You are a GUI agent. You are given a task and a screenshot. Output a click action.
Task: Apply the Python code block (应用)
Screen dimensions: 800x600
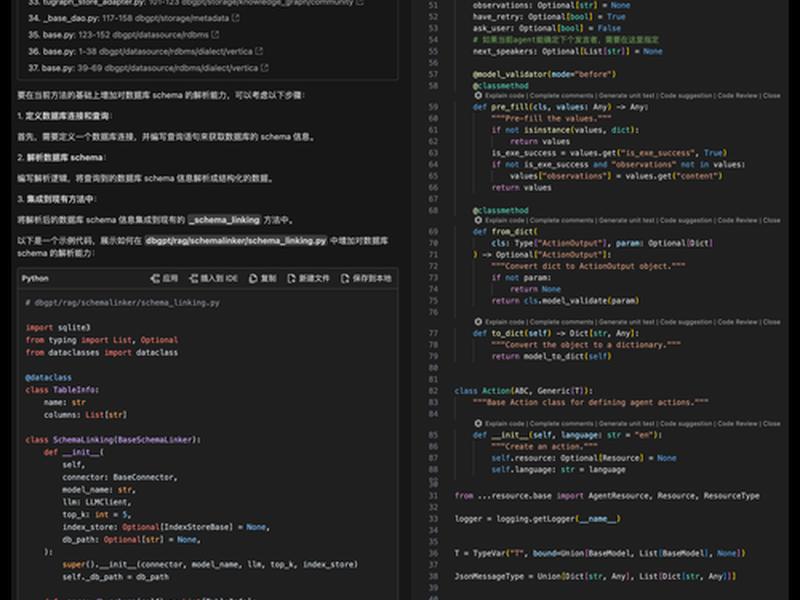point(164,278)
